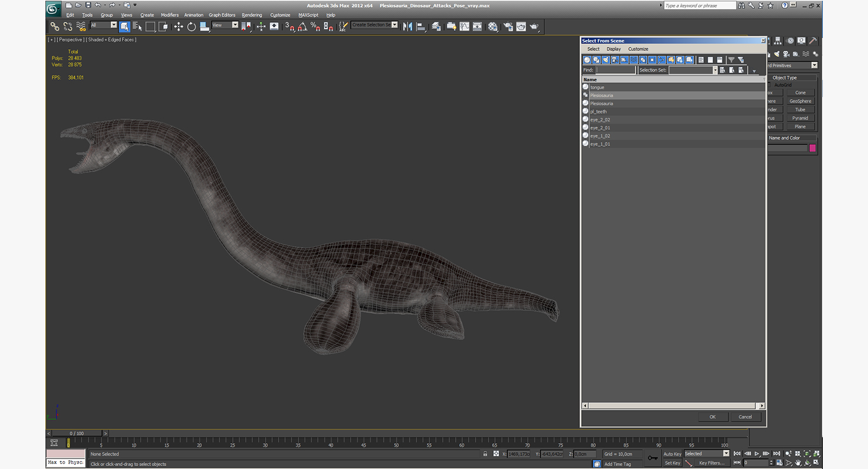Click the Pyramid object type button
The width and height of the screenshot is (868, 469).
pos(801,118)
